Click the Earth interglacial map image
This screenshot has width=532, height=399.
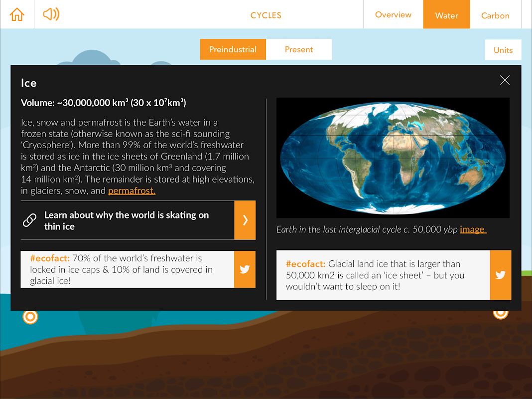coord(393,158)
